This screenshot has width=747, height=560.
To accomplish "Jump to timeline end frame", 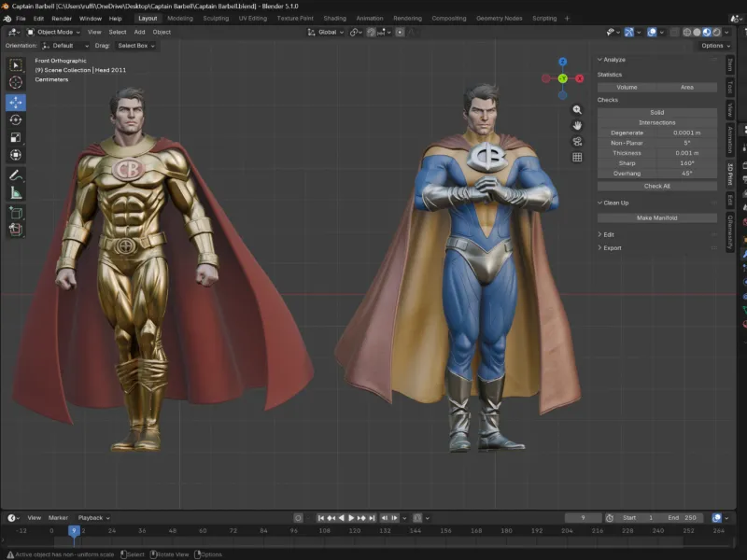I will pos(372,518).
